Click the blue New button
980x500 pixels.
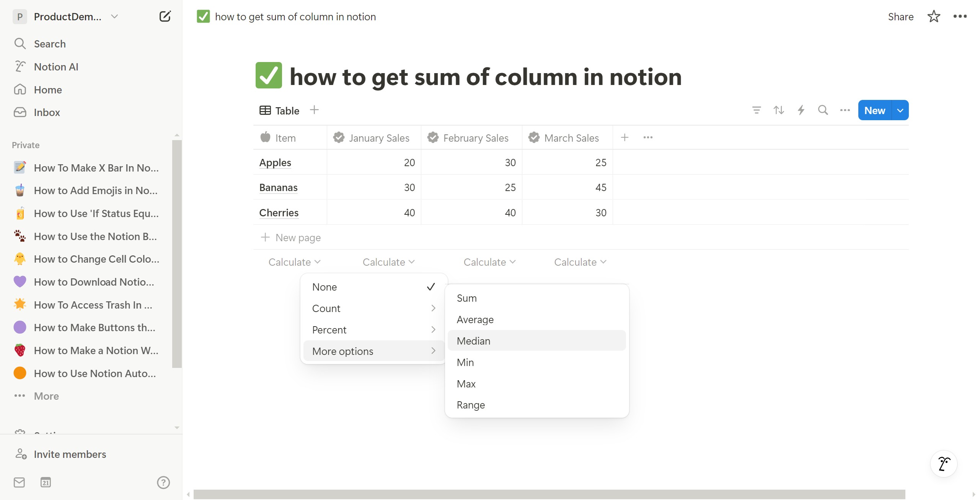875,110
